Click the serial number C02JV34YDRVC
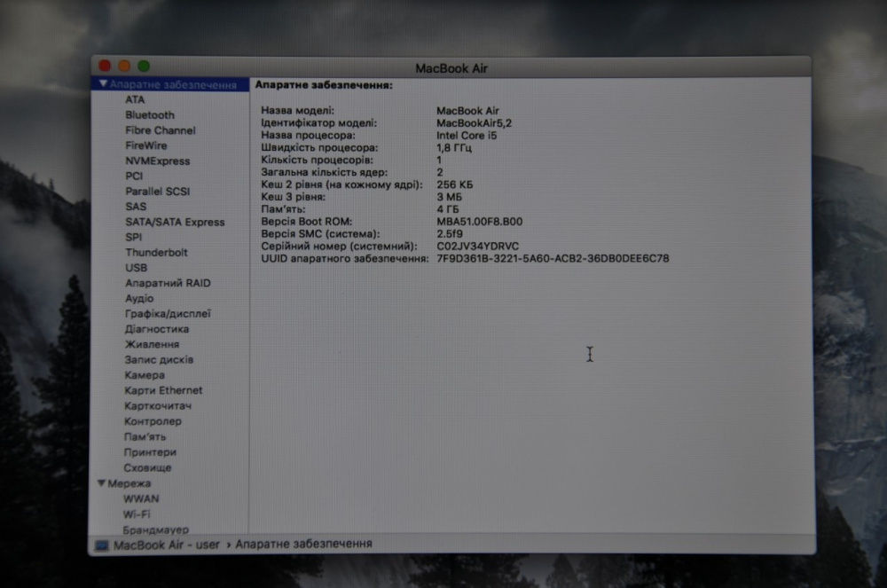887x588 pixels. [x=477, y=247]
